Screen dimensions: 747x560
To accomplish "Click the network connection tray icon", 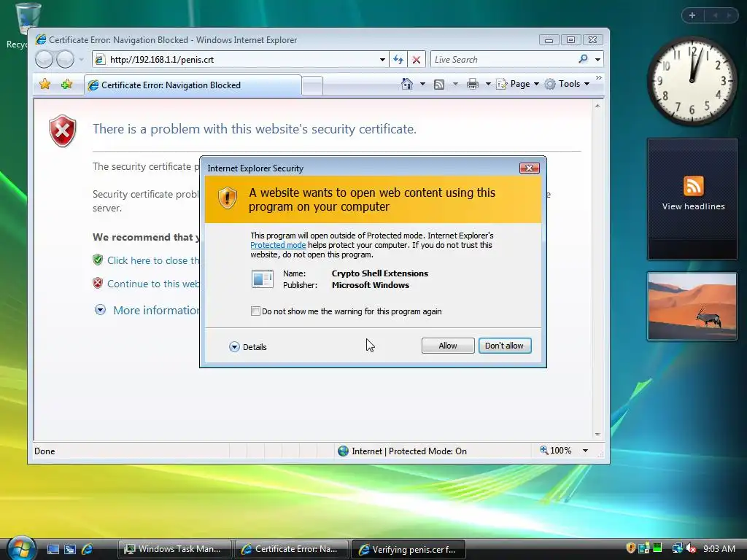I will tap(677, 548).
